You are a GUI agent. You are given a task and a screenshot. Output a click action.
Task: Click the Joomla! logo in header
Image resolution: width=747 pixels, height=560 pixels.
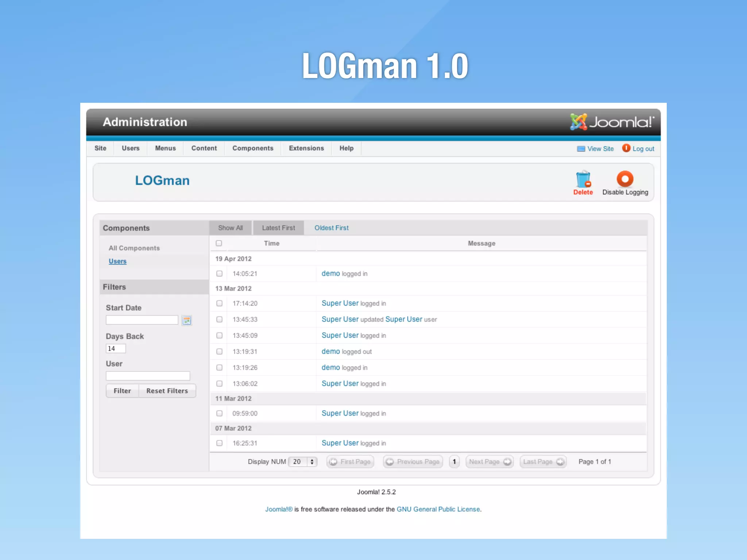click(x=612, y=122)
